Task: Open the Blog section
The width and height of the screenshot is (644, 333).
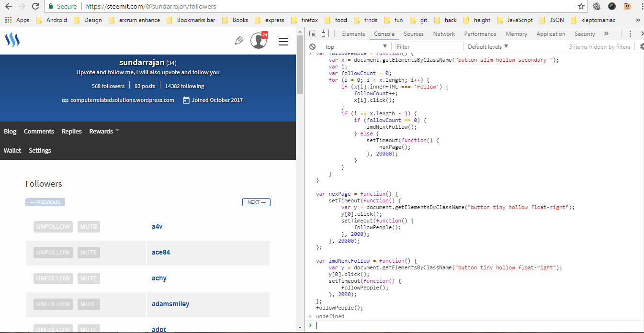Action: tap(10, 131)
